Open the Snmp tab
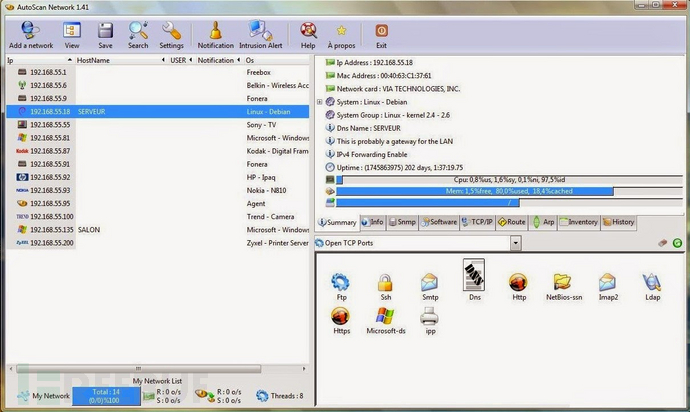 pos(402,222)
